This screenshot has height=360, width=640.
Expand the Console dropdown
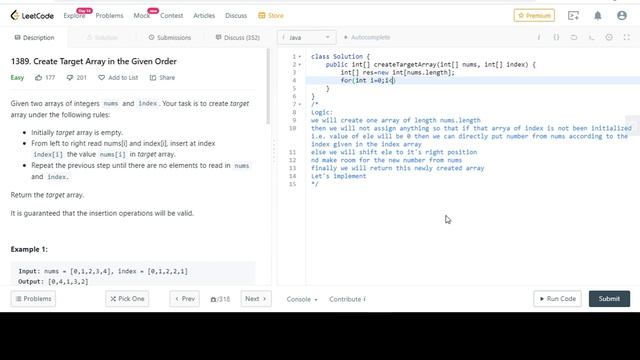(302, 299)
